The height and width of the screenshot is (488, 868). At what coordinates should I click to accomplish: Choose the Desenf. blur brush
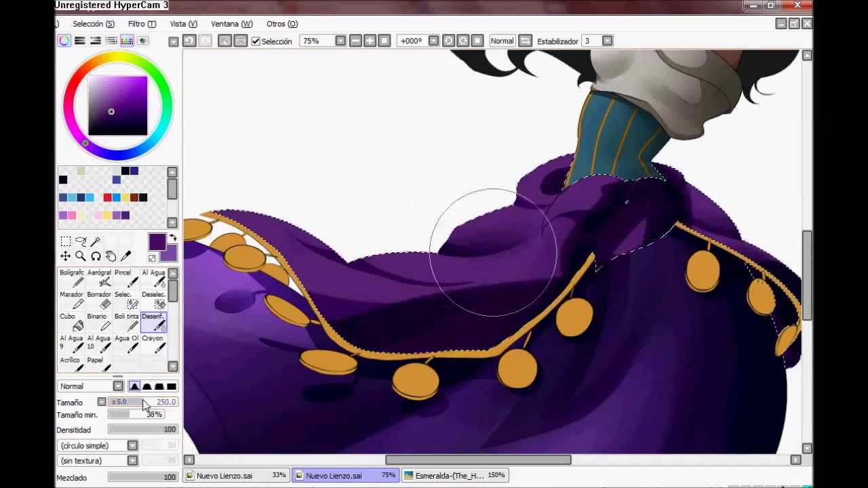point(153,322)
